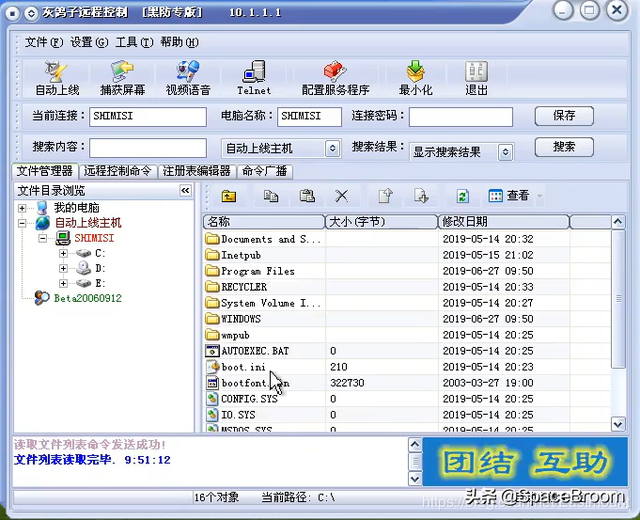Select the Inetpub folder
This screenshot has width=640, height=520.
coord(241,255)
